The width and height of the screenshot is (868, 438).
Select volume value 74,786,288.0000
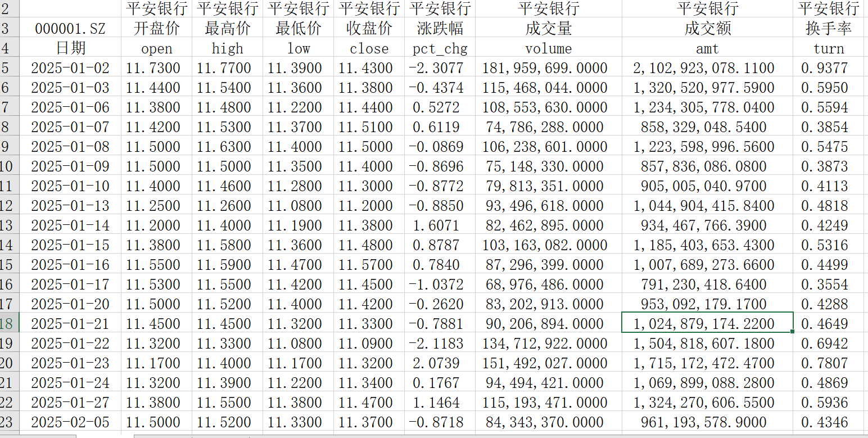click(548, 127)
